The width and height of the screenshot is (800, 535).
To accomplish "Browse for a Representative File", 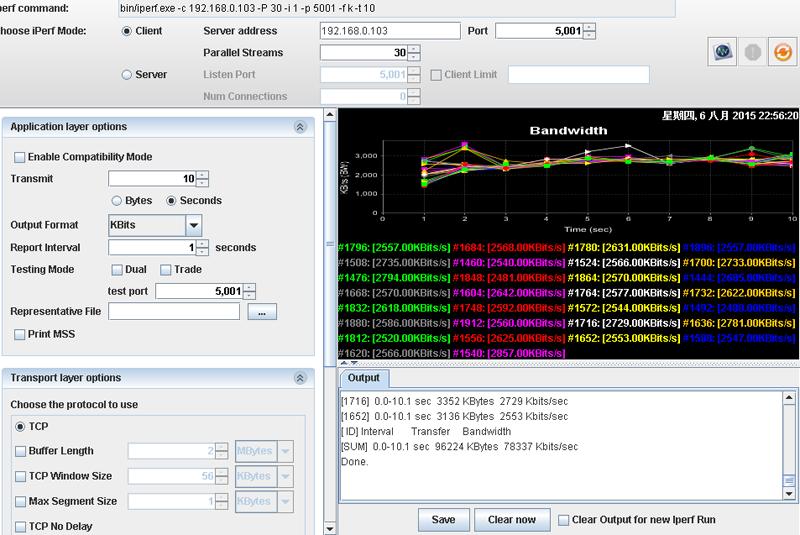I will (261, 312).
